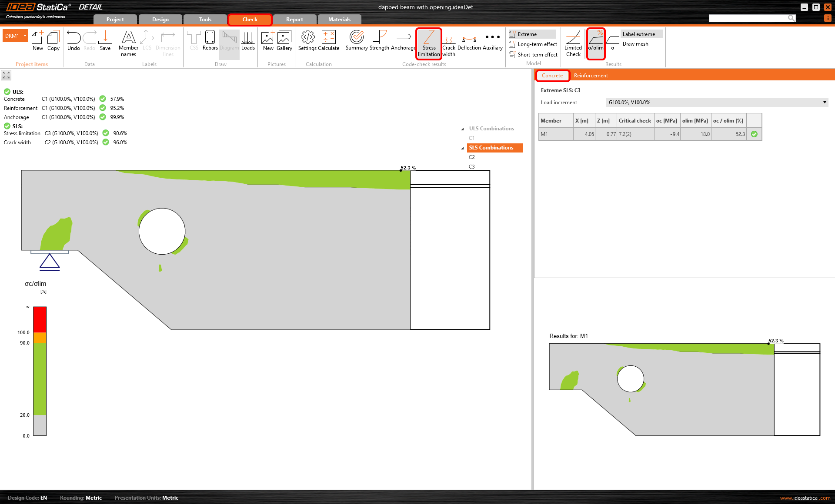This screenshot has height=504, width=835.
Task: Expand the DRM1 project item dropdown
Action: (25, 36)
